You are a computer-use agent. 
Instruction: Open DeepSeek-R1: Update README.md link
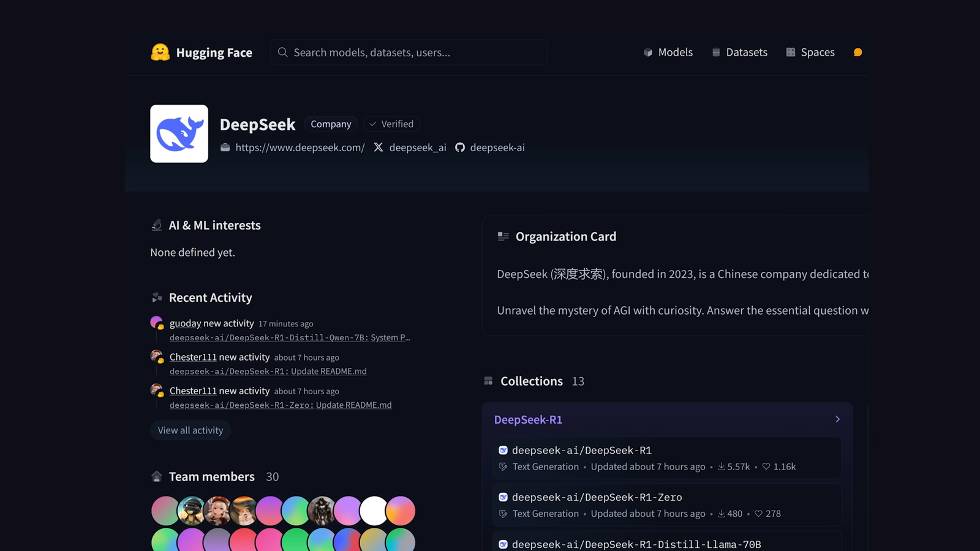(x=268, y=371)
